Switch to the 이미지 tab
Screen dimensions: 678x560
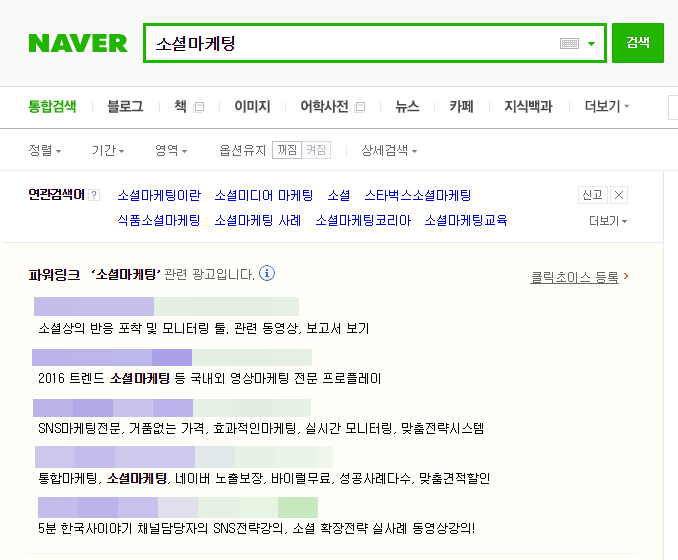(x=253, y=106)
